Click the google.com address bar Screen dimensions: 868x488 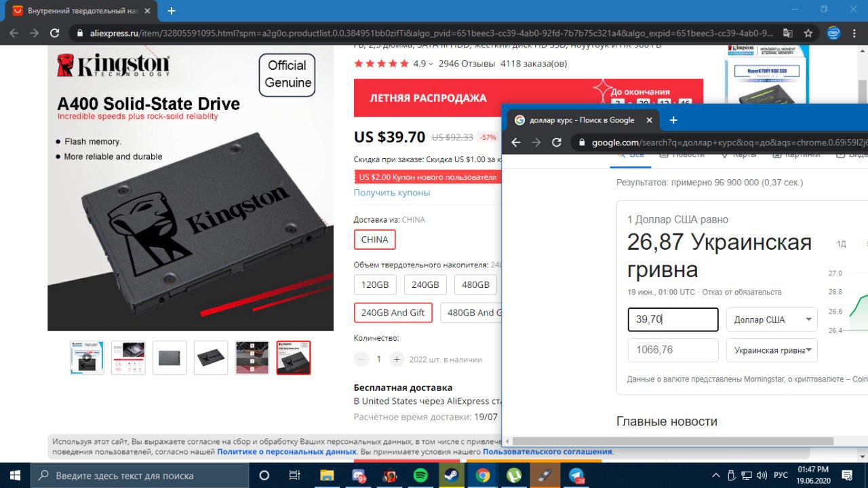(x=720, y=143)
